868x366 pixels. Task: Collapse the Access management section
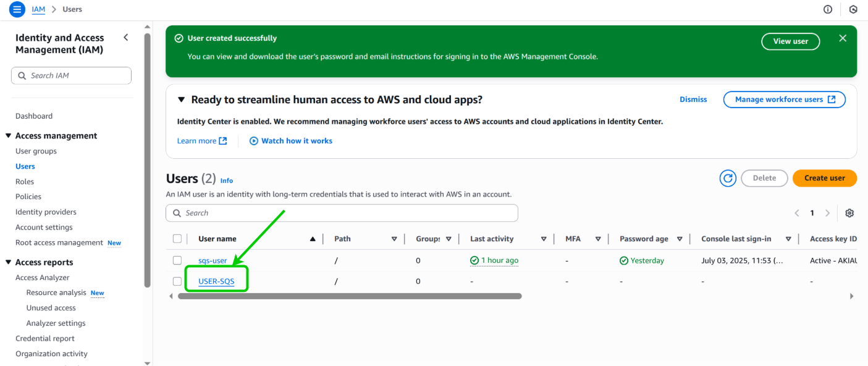[x=9, y=136]
